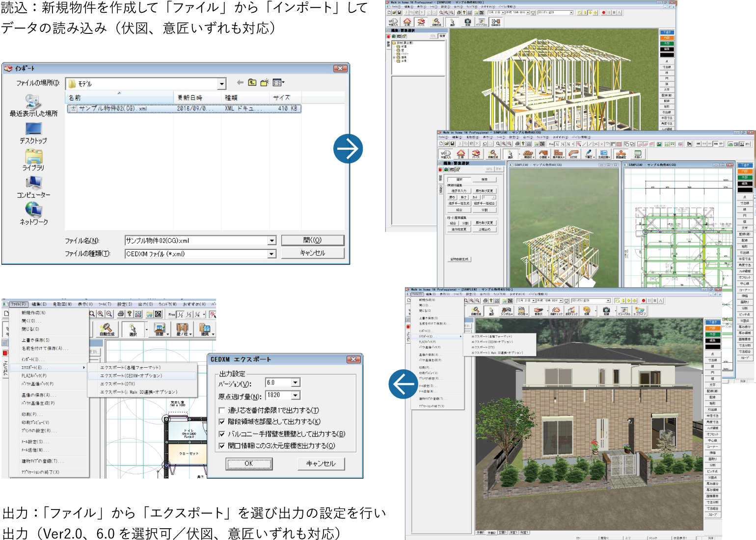
Task: Click the 建具 fittings tool icon
Action: pyautogui.click(x=205, y=329)
